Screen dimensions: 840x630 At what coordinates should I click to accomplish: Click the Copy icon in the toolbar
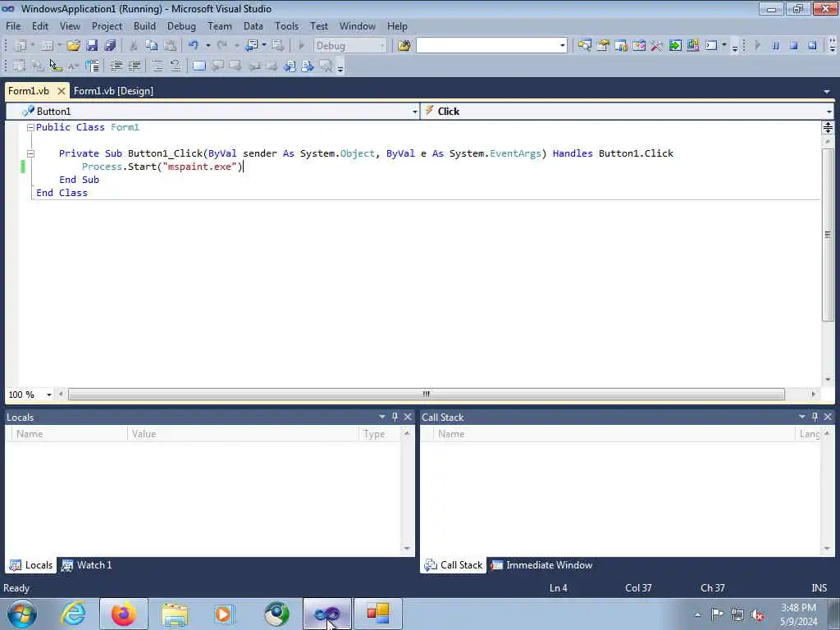click(x=152, y=46)
